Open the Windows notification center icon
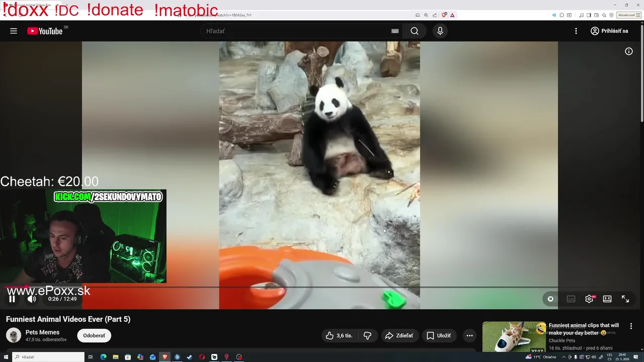Image resolution: width=644 pixels, height=362 pixels. pos(635,357)
